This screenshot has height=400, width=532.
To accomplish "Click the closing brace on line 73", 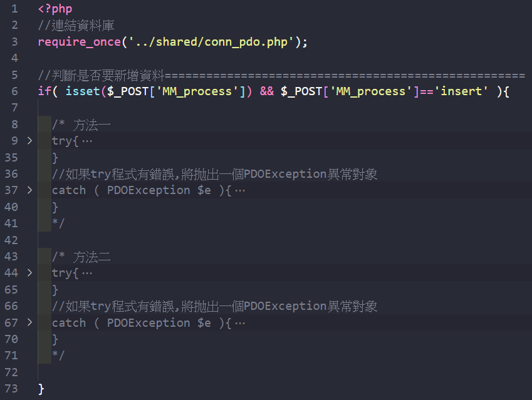I will 41,389.
